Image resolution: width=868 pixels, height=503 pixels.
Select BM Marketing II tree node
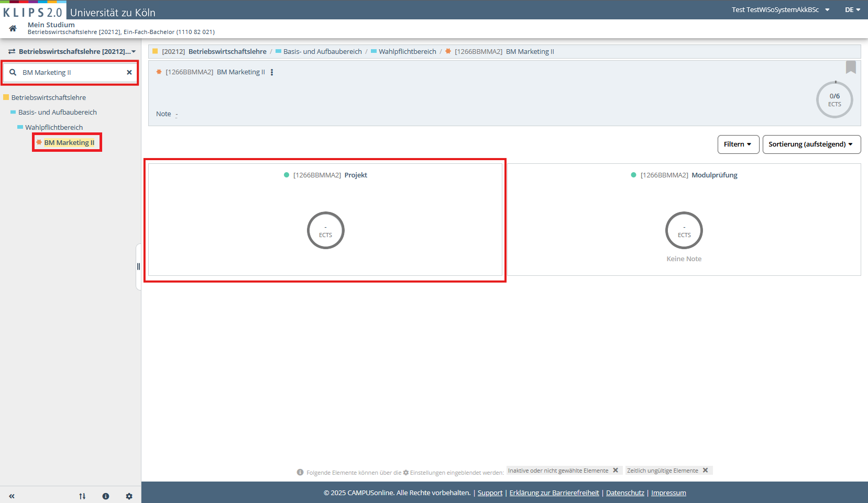[69, 142]
